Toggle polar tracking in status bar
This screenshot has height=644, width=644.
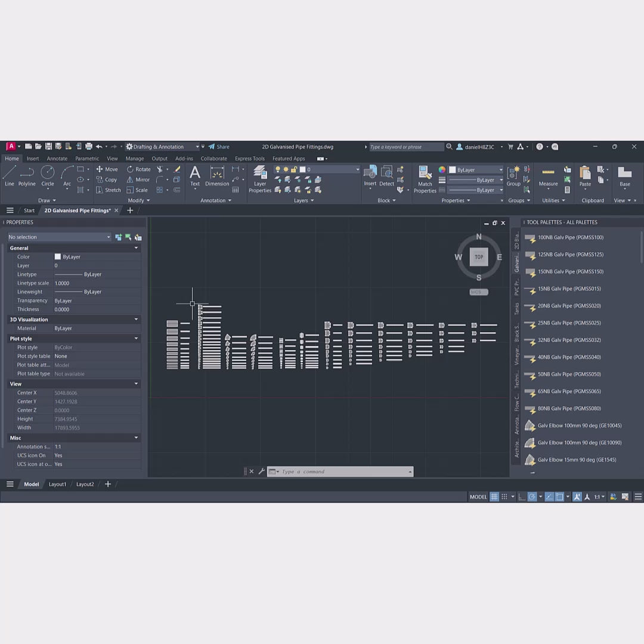pos(531,497)
